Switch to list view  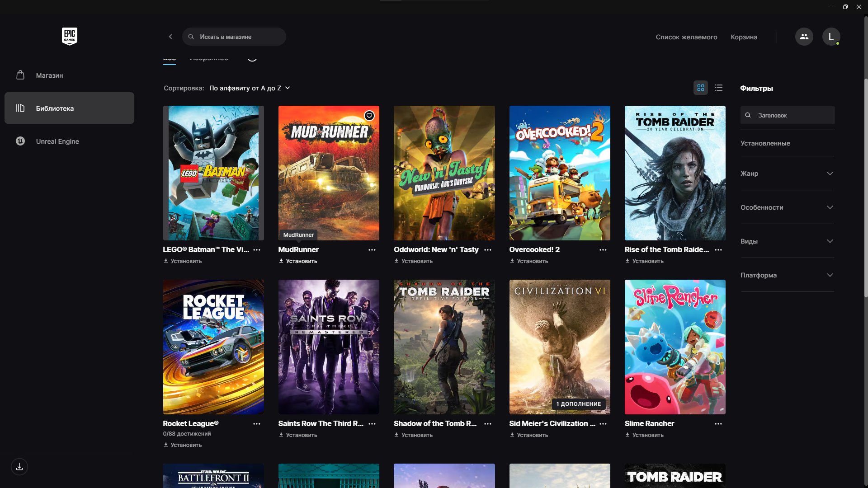pyautogui.click(x=719, y=88)
